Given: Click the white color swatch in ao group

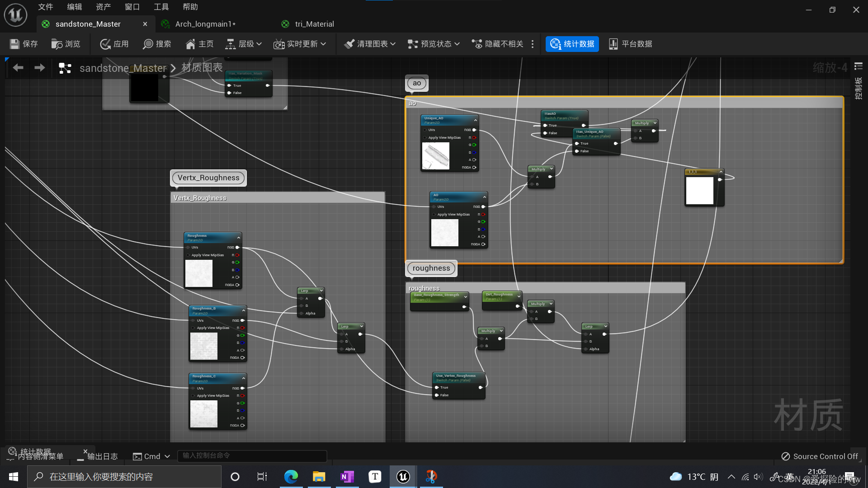Looking at the screenshot, I should [700, 191].
